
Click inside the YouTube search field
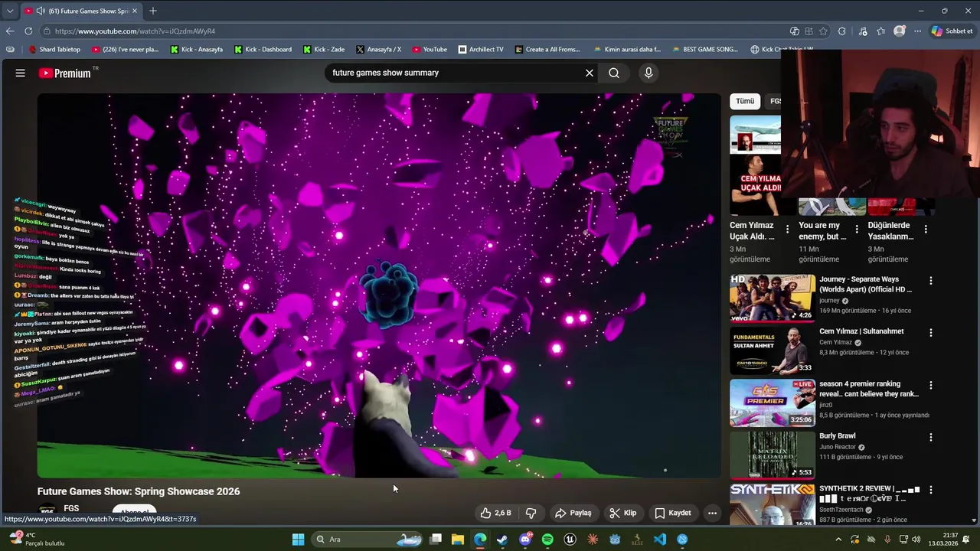pos(456,73)
